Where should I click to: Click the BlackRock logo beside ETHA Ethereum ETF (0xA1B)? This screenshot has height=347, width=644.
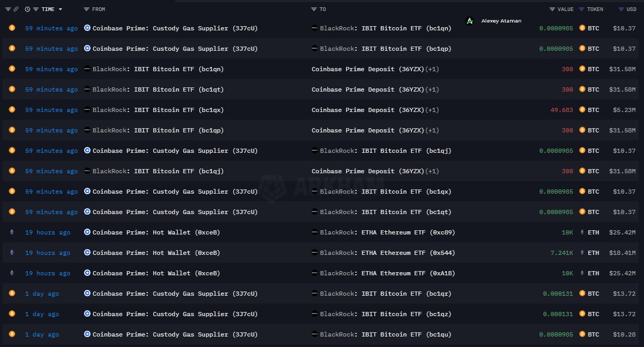315,273
